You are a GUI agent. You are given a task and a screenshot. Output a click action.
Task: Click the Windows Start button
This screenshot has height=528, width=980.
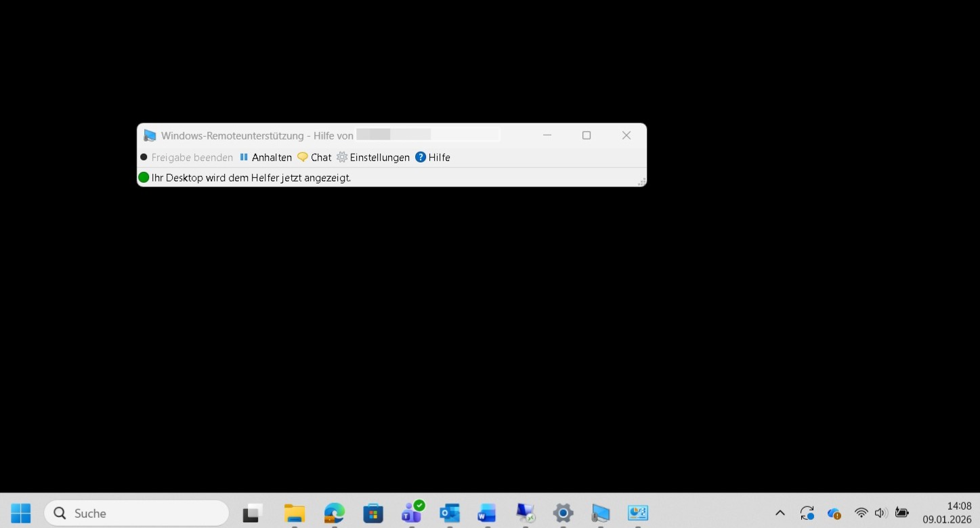click(21, 513)
